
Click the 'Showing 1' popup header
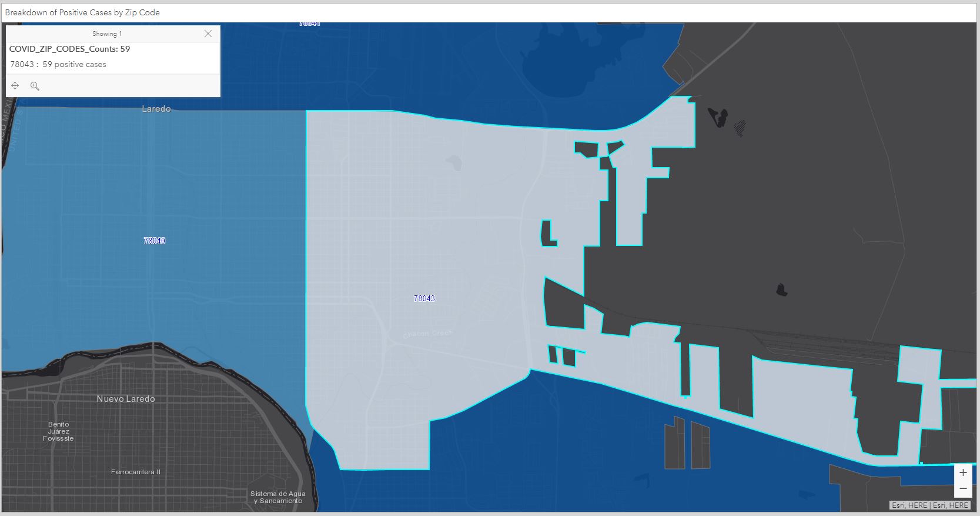coord(106,34)
